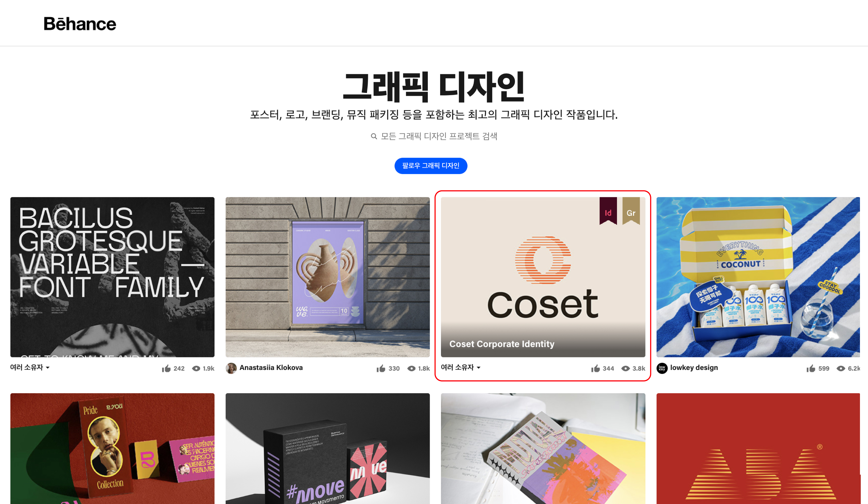Click the eye views icon showing 3.8k

click(x=626, y=369)
